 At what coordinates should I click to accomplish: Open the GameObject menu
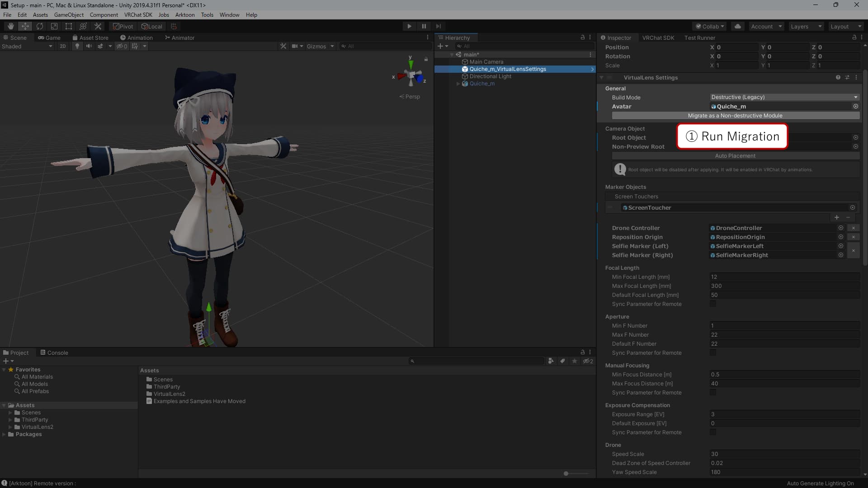coord(69,15)
